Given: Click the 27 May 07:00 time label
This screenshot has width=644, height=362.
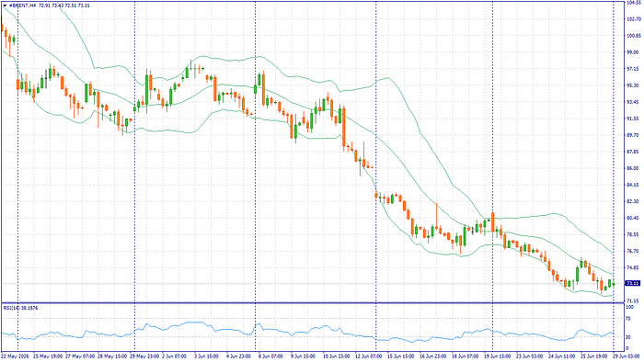Looking at the screenshot, I should click(80, 356).
